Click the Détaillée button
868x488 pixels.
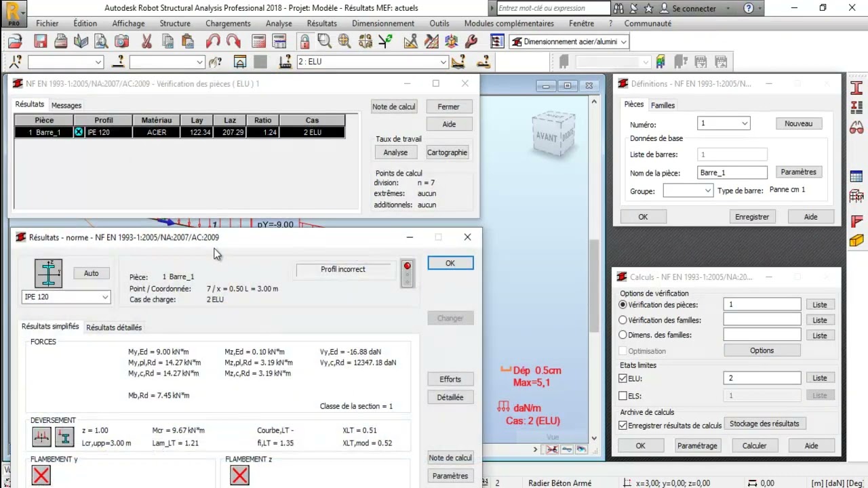click(x=450, y=397)
